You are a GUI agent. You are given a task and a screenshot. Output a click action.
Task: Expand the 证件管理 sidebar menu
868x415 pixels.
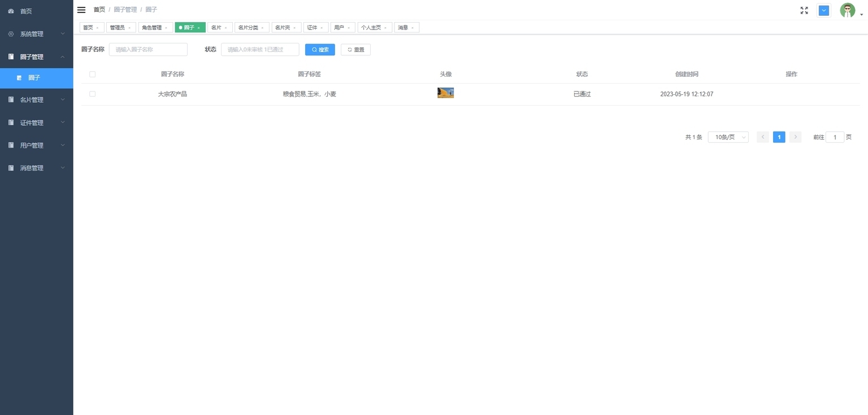(37, 123)
